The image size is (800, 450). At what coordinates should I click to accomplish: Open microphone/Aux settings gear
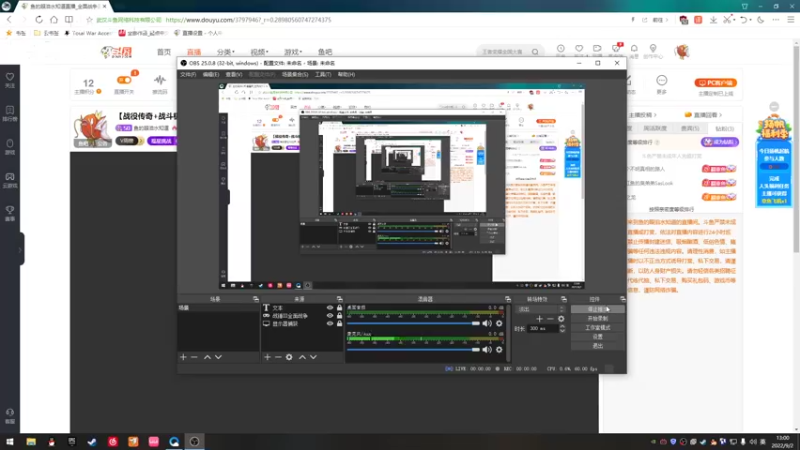coord(499,349)
